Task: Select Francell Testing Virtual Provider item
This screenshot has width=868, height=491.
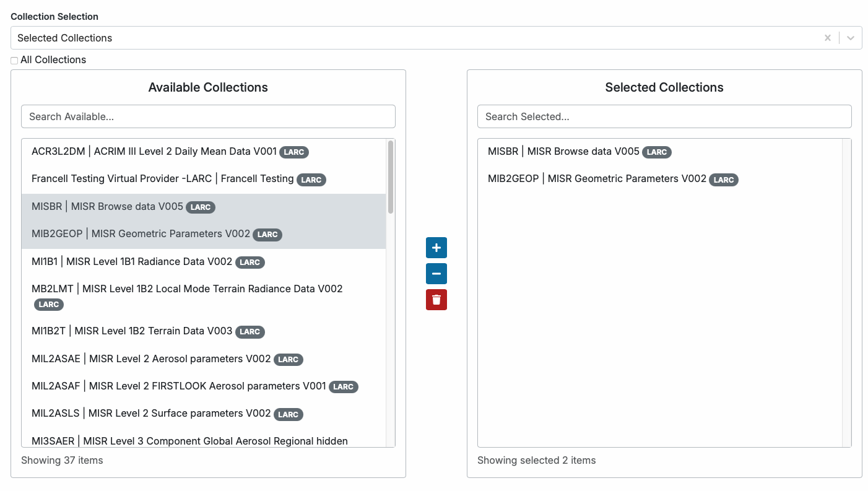Action: point(162,179)
